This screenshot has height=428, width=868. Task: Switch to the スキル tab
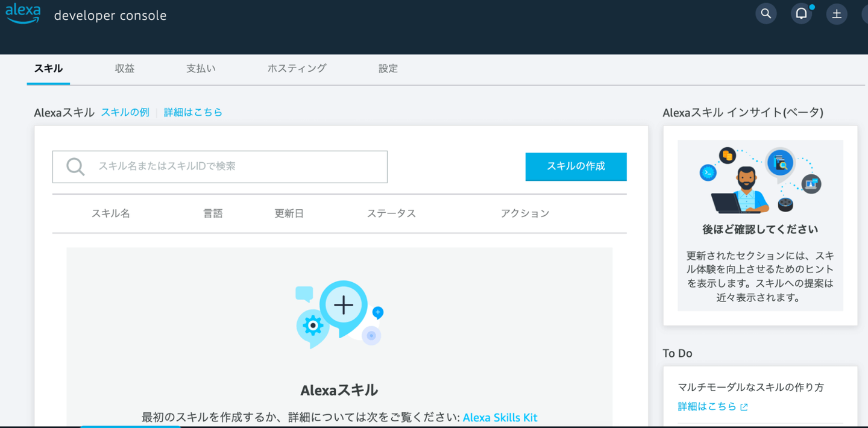(48, 69)
